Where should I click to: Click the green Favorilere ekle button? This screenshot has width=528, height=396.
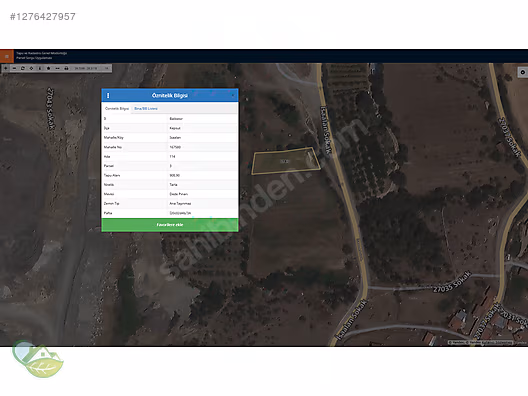coord(170,225)
